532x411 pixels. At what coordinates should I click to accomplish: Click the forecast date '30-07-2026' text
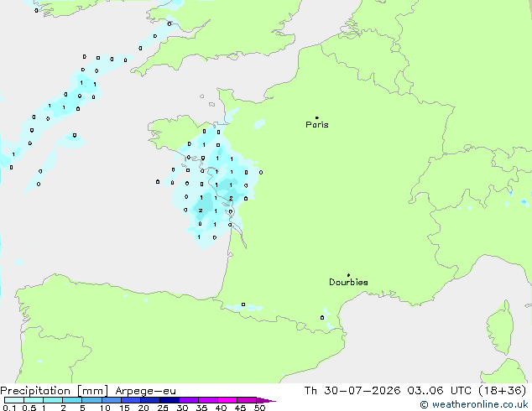point(362,391)
